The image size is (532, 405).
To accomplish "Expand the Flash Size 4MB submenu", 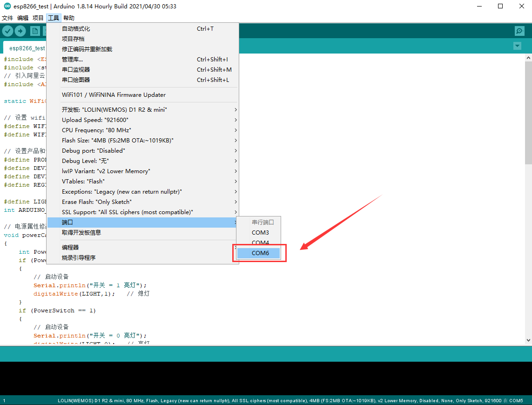I will 142,140.
